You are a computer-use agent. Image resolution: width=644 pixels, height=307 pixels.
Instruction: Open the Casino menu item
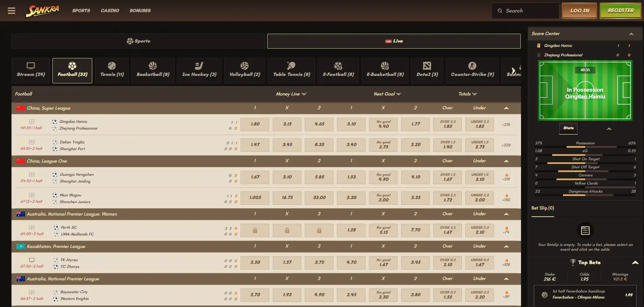pyautogui.click(x=110, y=11)
